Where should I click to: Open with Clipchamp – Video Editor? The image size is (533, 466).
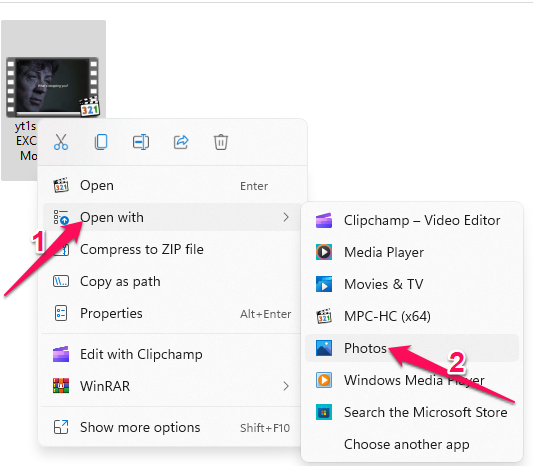412,220
